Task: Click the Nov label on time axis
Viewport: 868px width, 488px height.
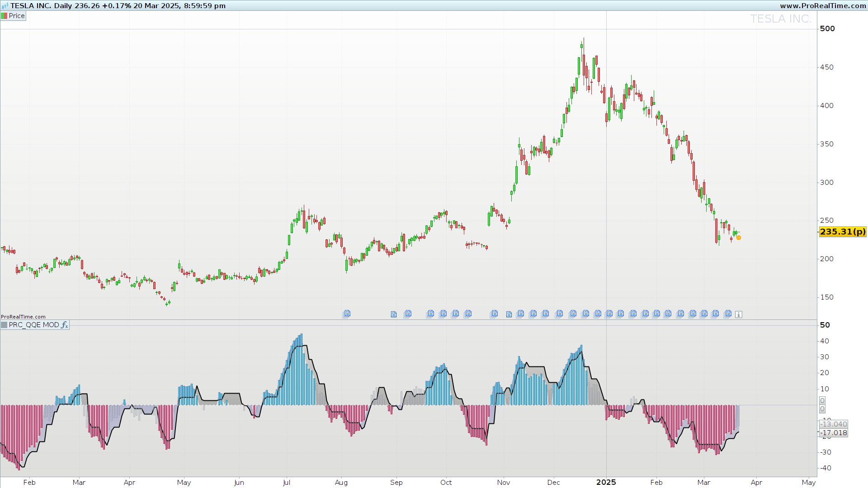Action: (504, 483)
